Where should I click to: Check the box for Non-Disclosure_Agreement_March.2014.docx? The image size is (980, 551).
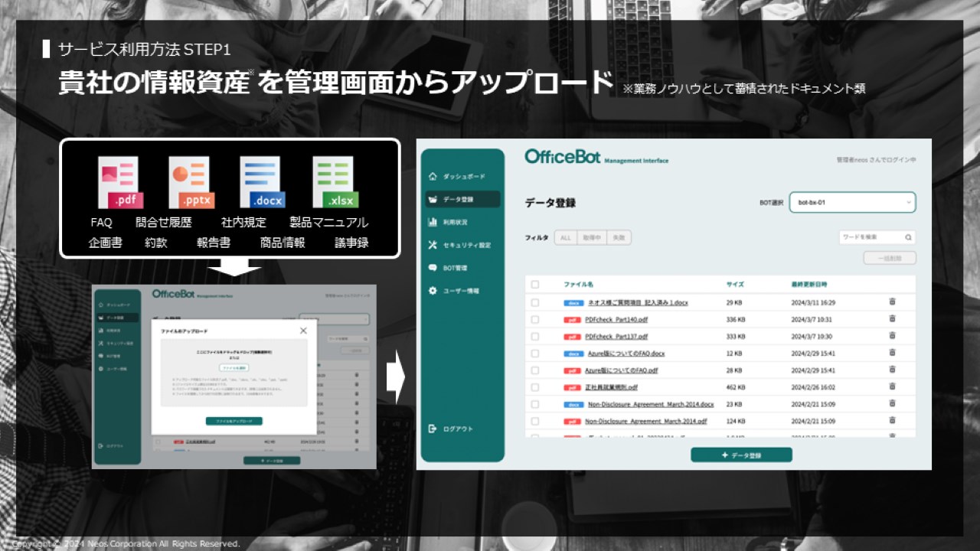pos(535,404)
